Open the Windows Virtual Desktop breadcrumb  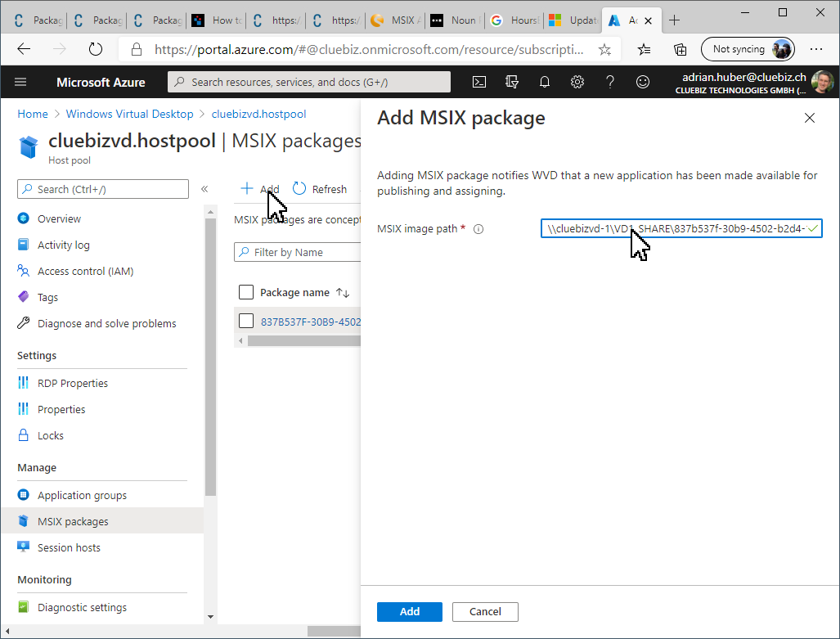click(x=130, y=115)
